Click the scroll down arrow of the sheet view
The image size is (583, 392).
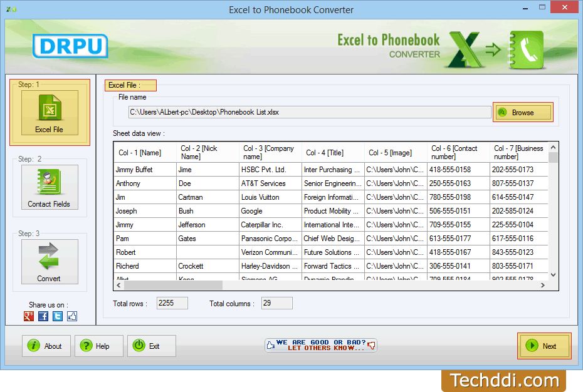pyautogui.click(x=554, y=275)
